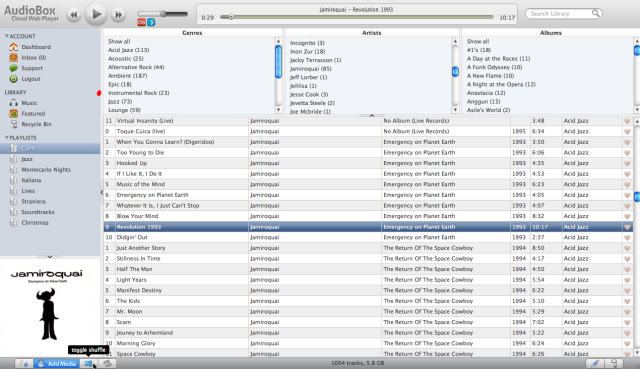Open the pencil edit track button
Viewport: 640px width, 369px height.
pos(595,363)
